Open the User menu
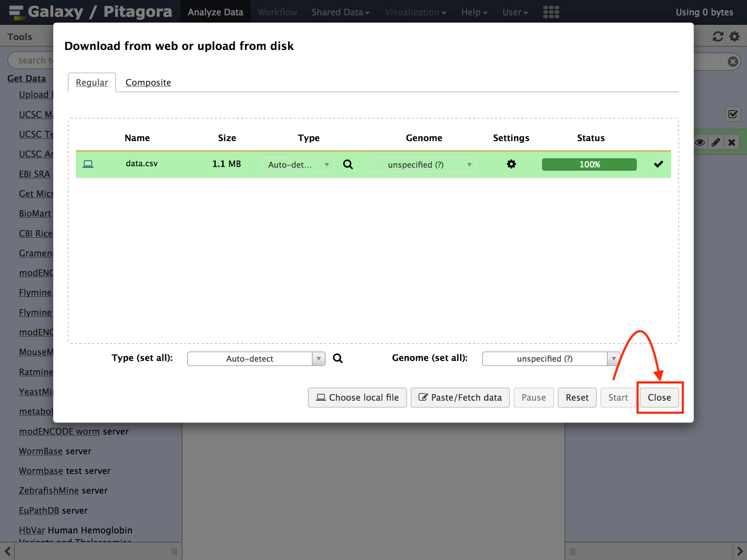The image size is (747, 560). tap(515, 12)
